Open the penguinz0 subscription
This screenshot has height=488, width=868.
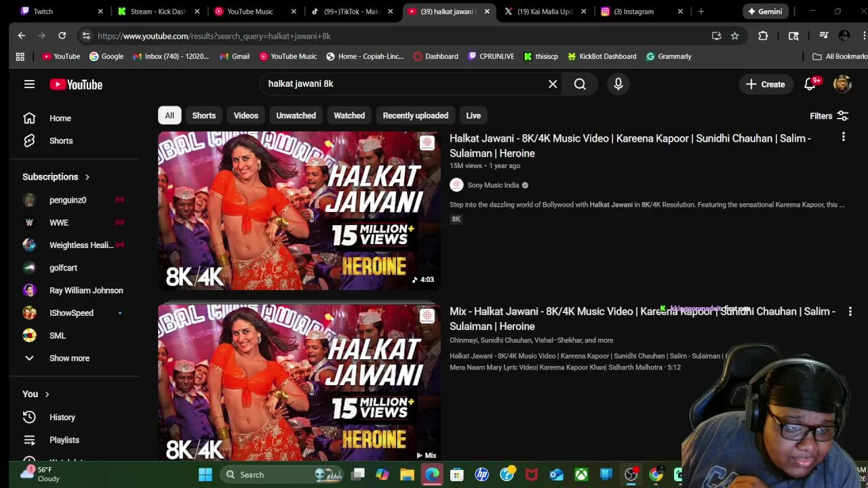pyautogui.click(x=68, y=200)
